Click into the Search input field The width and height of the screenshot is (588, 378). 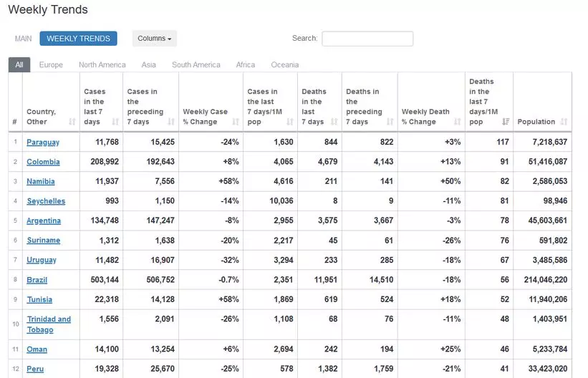367,39
